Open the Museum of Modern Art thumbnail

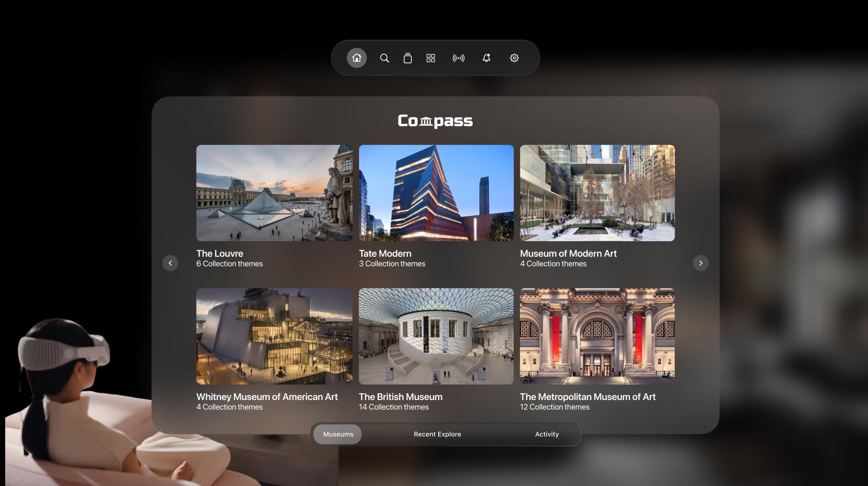(x=597, y=193)
